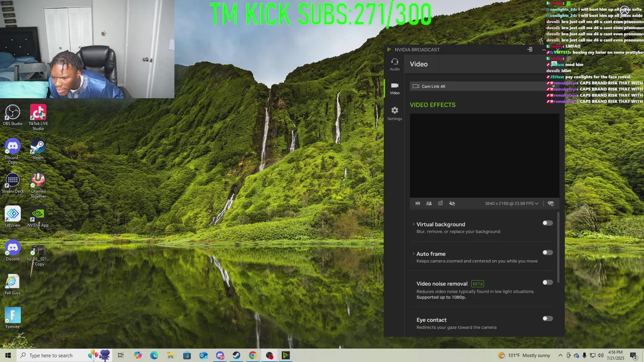This screenshot has height=362, width=644.
Task: Select the Steam desktop icon
Action: tap(38, 149)
